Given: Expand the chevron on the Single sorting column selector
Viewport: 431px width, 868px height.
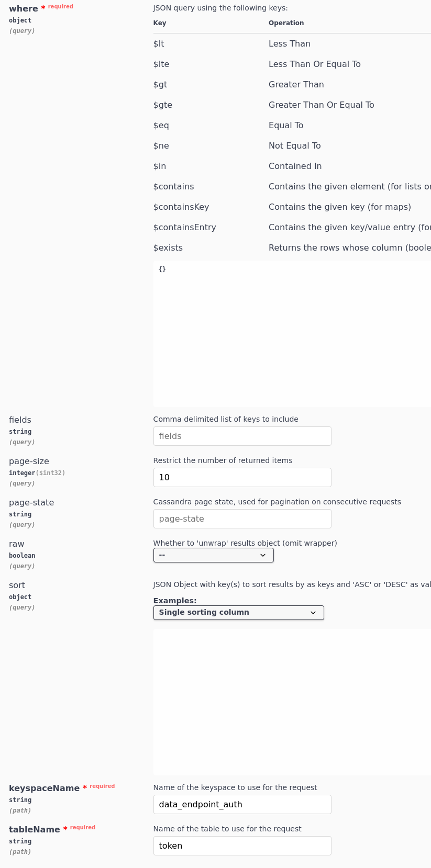Looking at the screenshot, I should [x=313, y=612].
